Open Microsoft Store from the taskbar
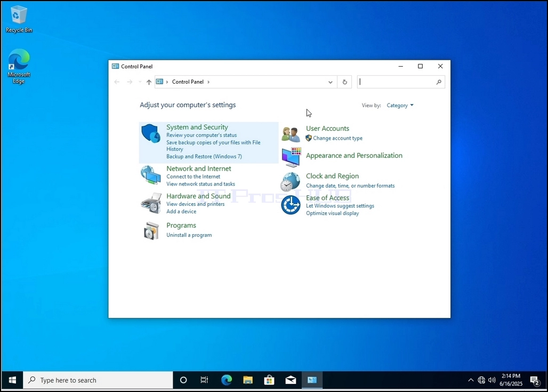 click(x=269, y=380)
